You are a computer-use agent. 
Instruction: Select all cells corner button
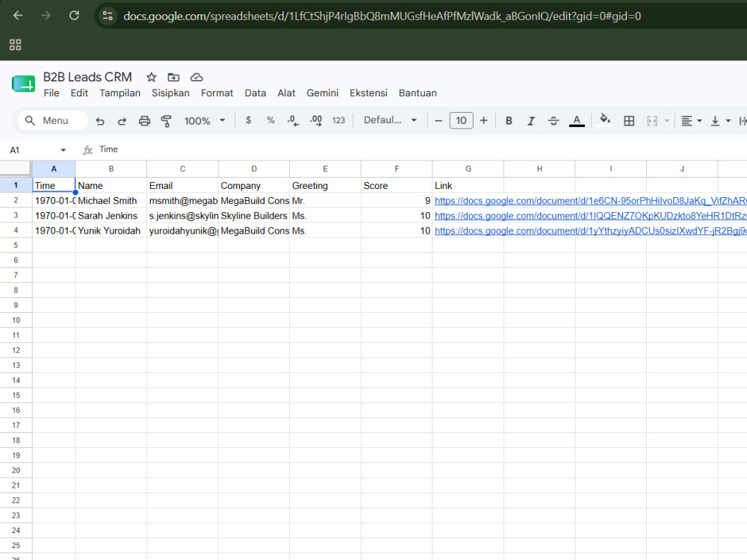[16, 169]
